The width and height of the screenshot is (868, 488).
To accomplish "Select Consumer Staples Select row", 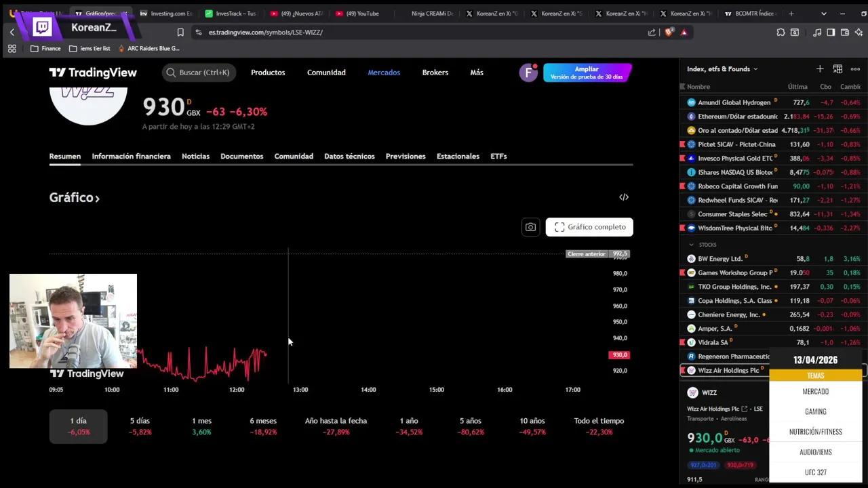I will [773, 214].
